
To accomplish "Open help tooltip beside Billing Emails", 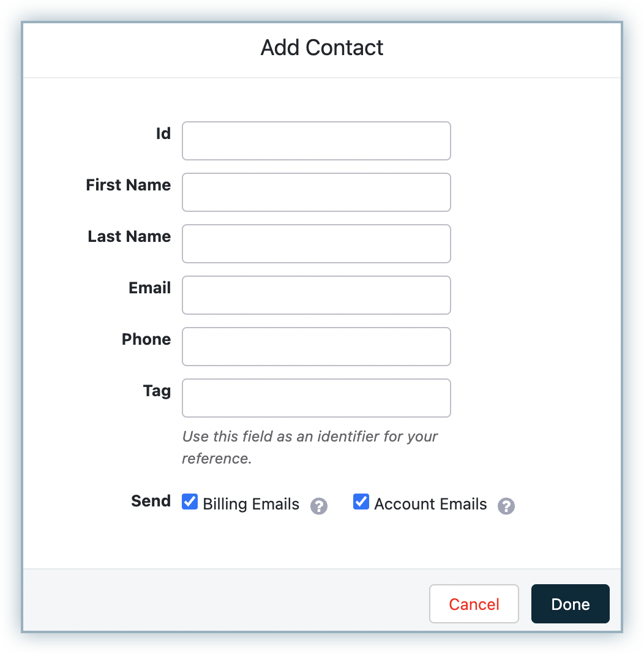I will 319,506.
